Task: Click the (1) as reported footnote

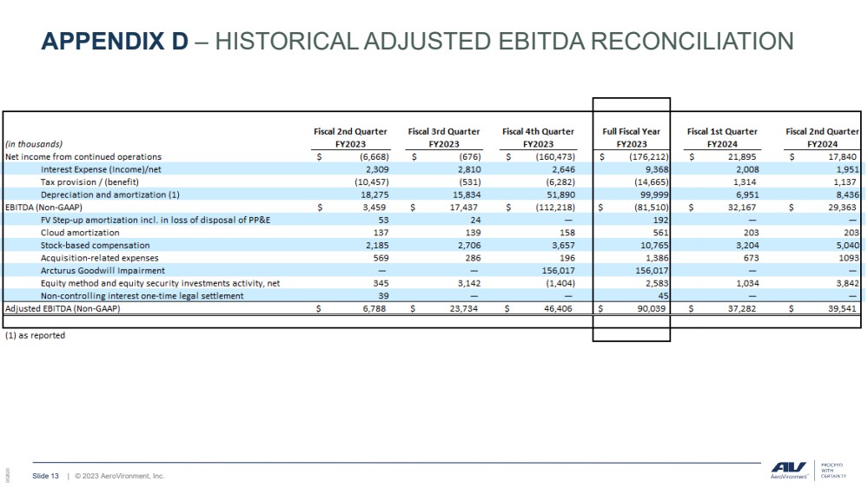Action: tap(35, 335)
